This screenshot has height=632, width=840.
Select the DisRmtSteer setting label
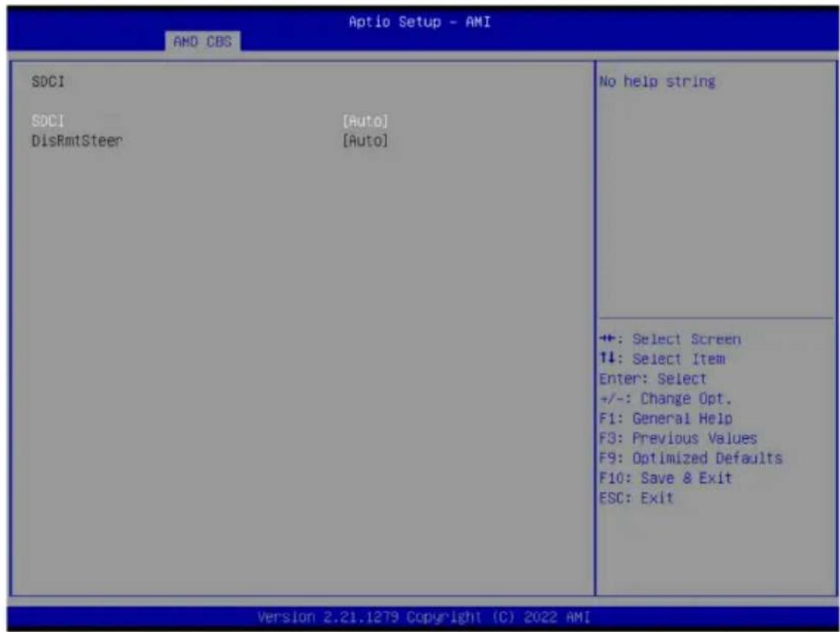77,141
